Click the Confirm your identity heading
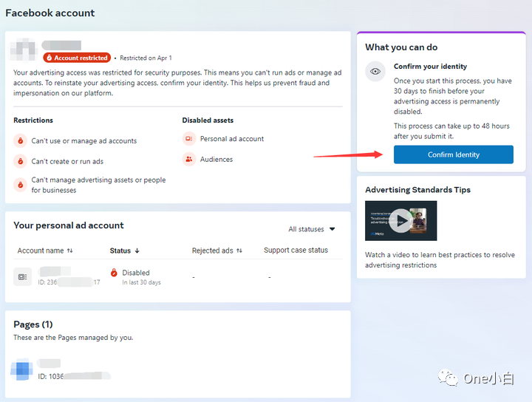The image size is (532, 402). tap(430, 67)
